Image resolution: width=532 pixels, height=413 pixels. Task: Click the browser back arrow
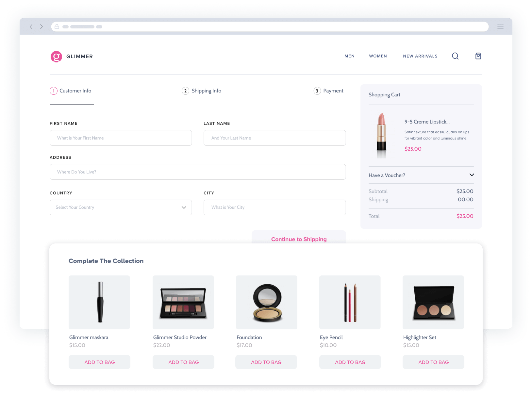click(x=31, y=27)
